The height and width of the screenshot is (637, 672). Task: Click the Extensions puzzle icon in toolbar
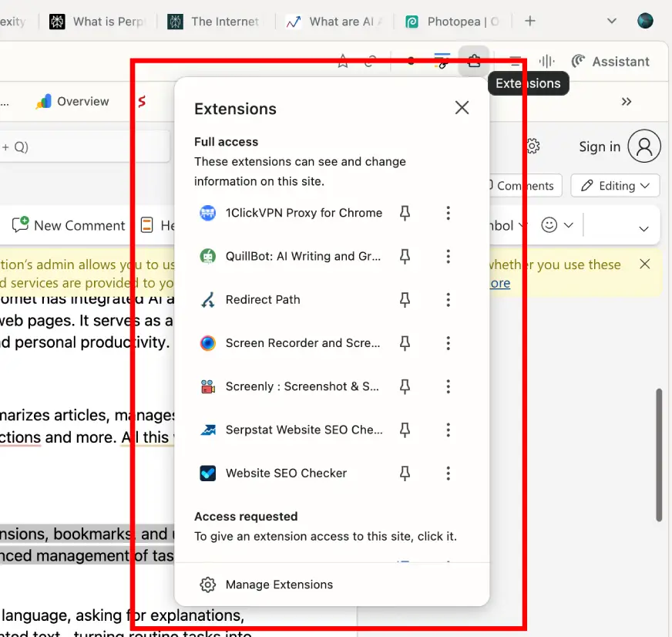click(474, 61)
